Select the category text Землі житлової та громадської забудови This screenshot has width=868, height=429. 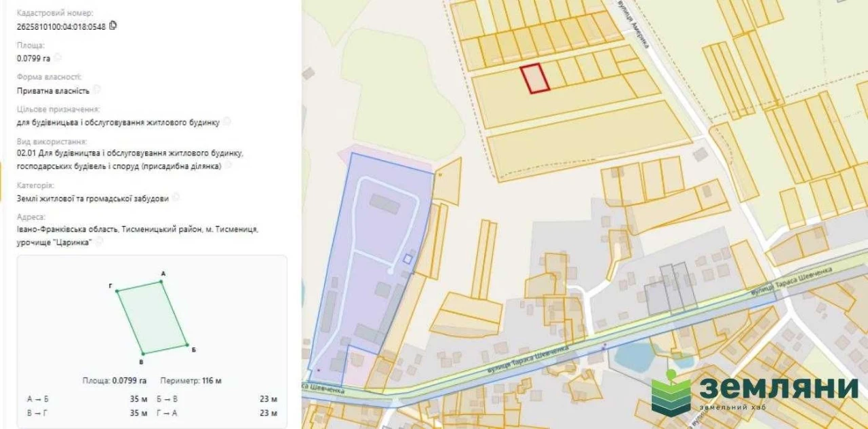93,198
